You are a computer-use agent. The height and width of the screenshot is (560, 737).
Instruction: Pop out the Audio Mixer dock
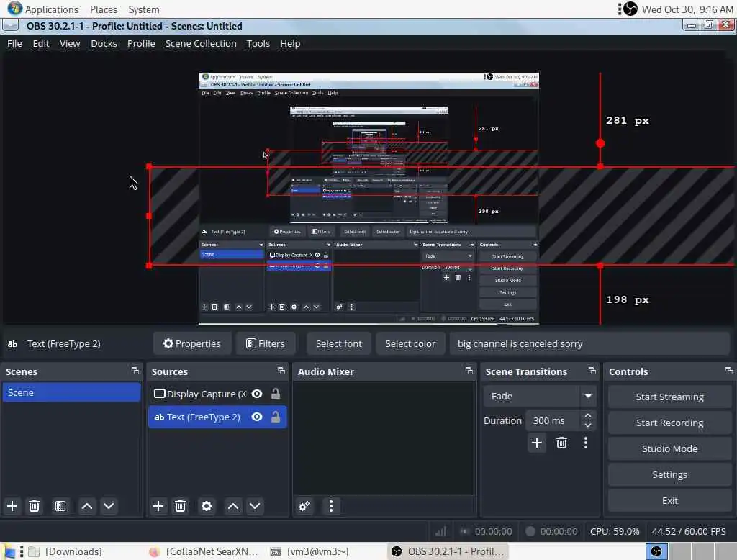click(469, 371)
